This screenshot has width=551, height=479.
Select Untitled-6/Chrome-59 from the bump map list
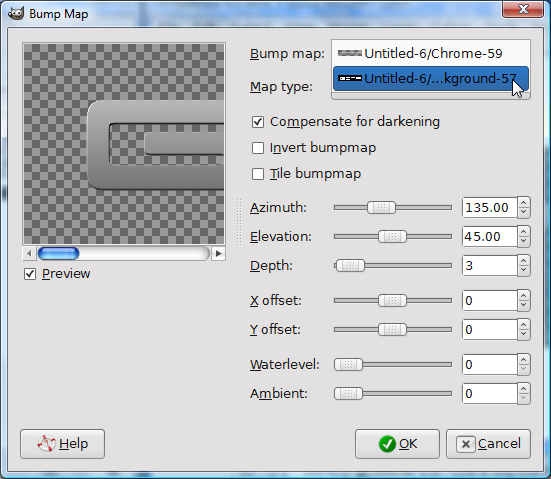[431, 53]
